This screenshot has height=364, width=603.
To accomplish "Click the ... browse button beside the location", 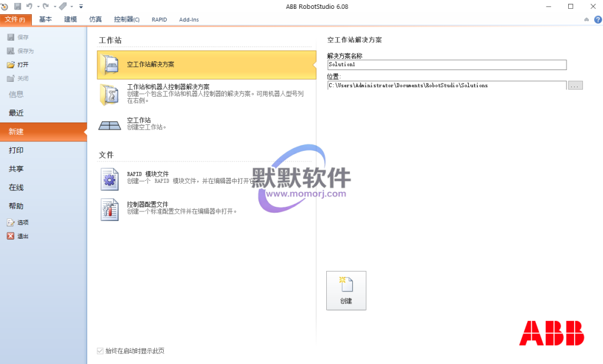I will tap(575, 85).
